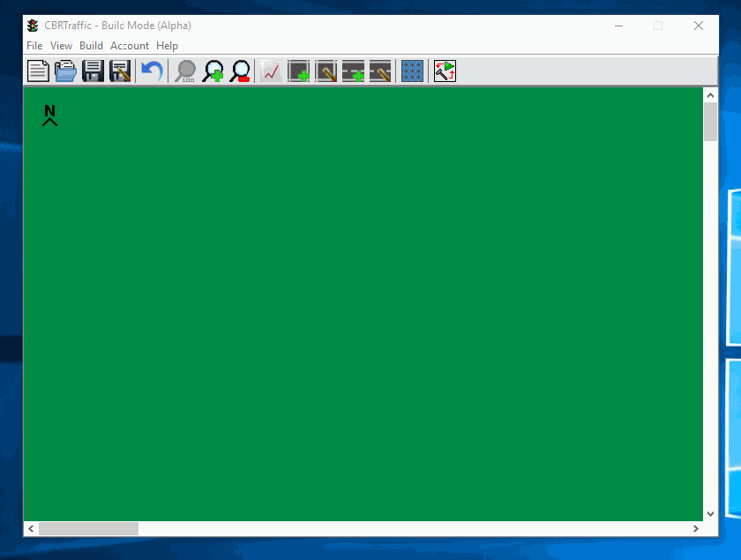Open a file with the folder icon
Viewport: 741px width, 560px height.
coord(65,71)
